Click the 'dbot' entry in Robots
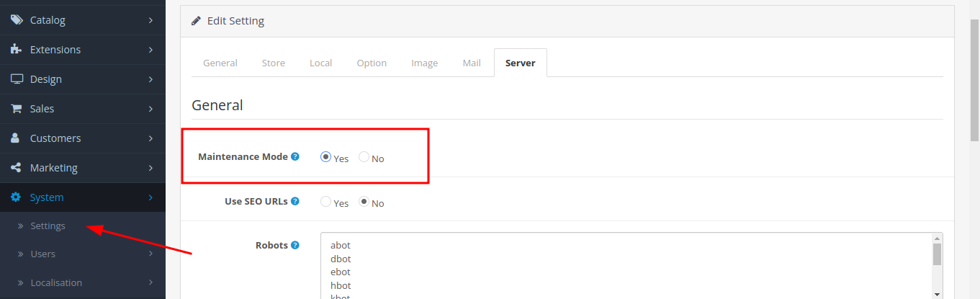Screen dimensions: 980x299 tap(341, 259)
